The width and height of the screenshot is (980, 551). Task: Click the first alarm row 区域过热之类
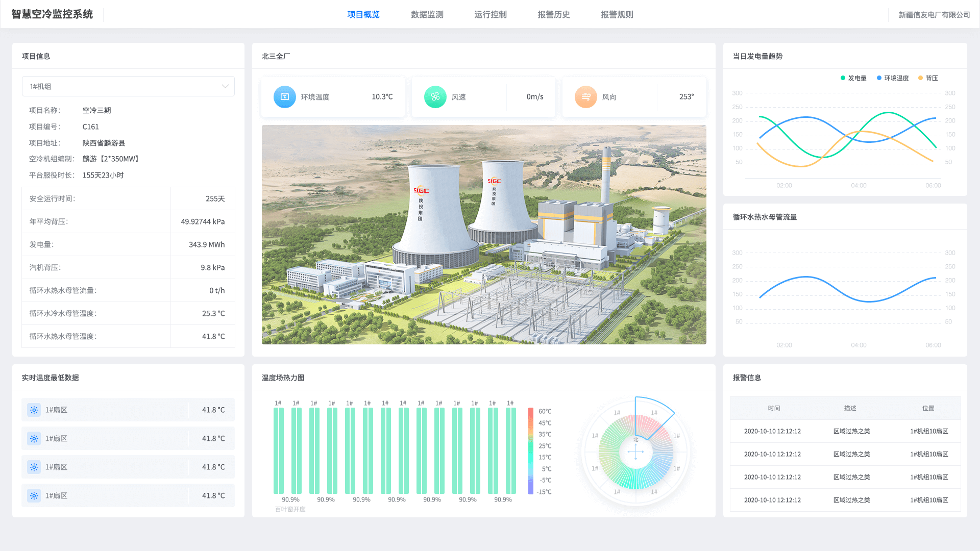851,431
